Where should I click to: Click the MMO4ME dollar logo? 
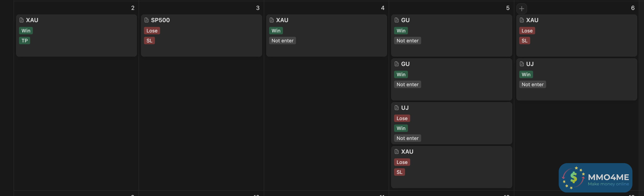tap(574, 178)
